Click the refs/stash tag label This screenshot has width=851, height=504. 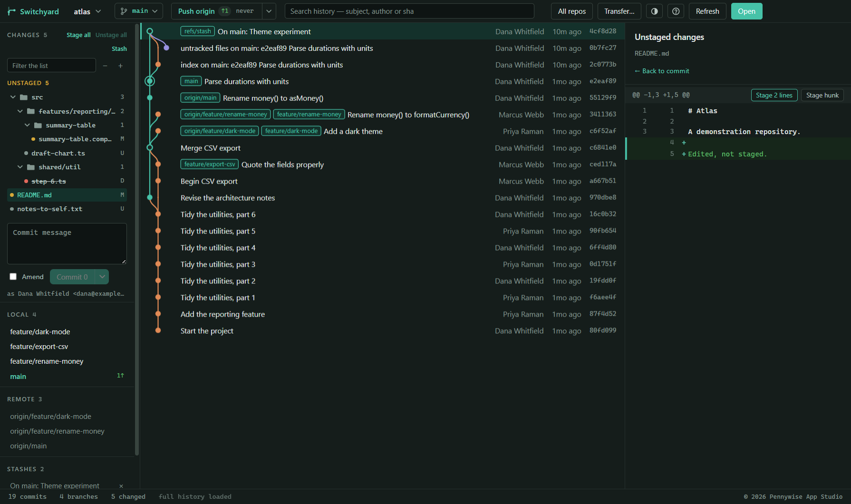tap(197, 31)
